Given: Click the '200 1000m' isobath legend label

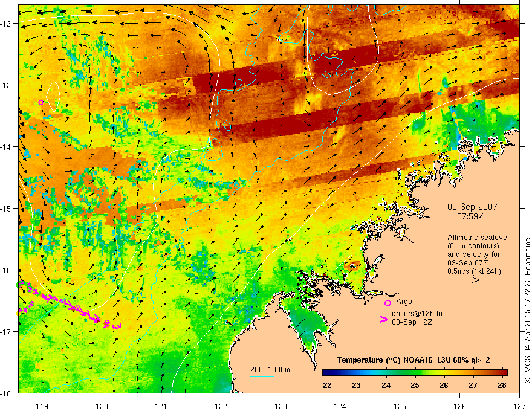Looking at the screenshot, I should [x=270, y=370].
